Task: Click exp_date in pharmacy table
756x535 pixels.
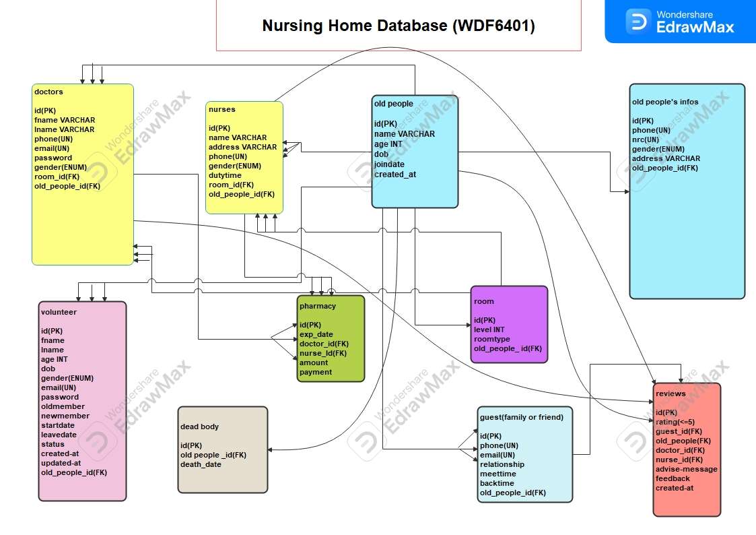Action: [316, 334]
